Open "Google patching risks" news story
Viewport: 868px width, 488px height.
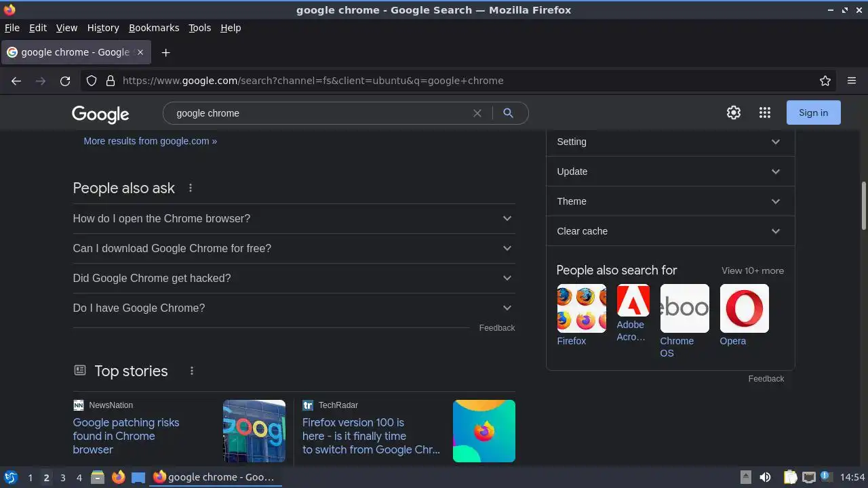pyautogui.click(x=126, y=436)
